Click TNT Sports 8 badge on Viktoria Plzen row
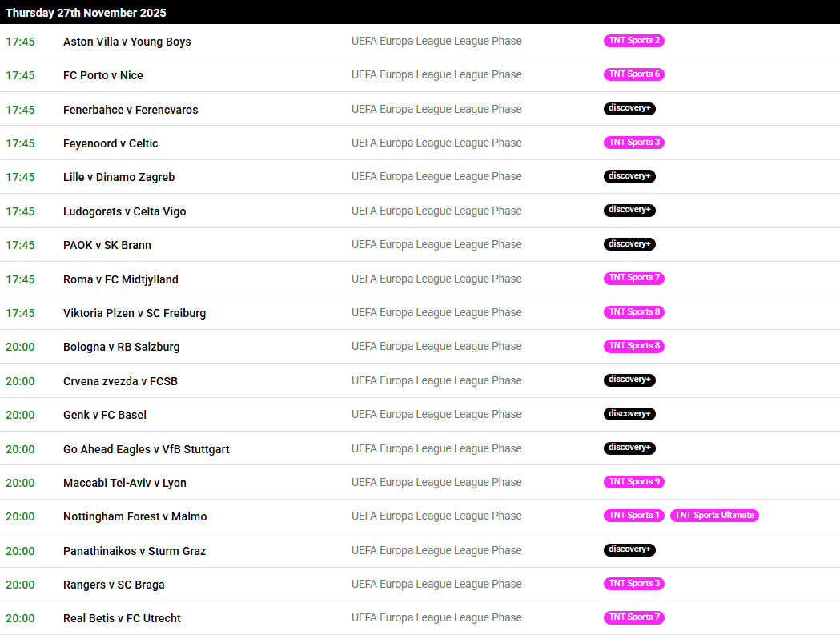The image size is (840, 635). click(x=633, y=312)
